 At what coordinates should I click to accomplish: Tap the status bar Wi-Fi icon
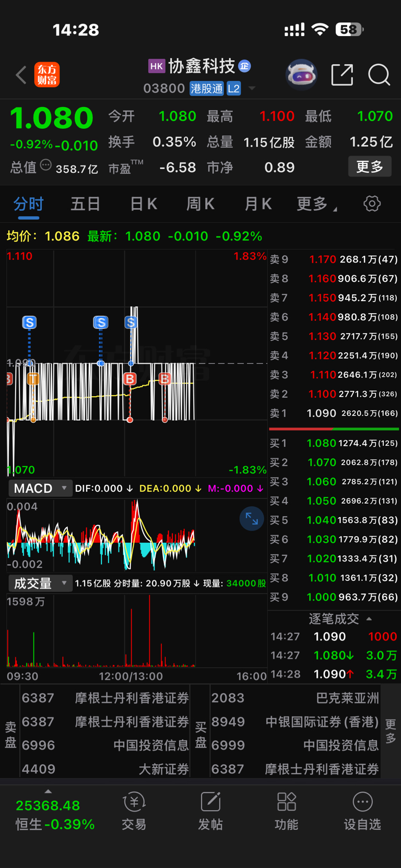point(320,29)
